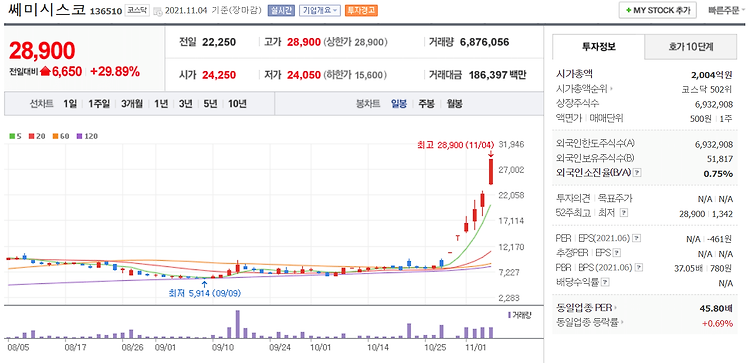Click the tallest volume bar near 09/10
This screenshot has height=363, width=750.
237,324
